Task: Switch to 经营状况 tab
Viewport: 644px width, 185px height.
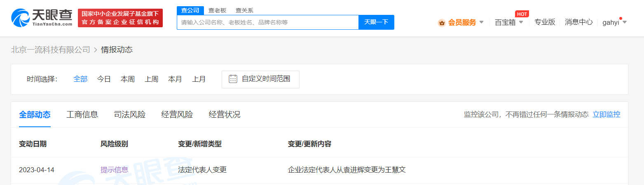Action: 225,115
